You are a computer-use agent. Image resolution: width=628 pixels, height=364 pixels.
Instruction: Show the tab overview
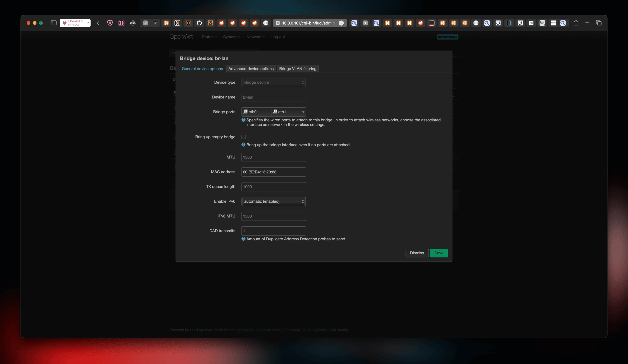599,23
